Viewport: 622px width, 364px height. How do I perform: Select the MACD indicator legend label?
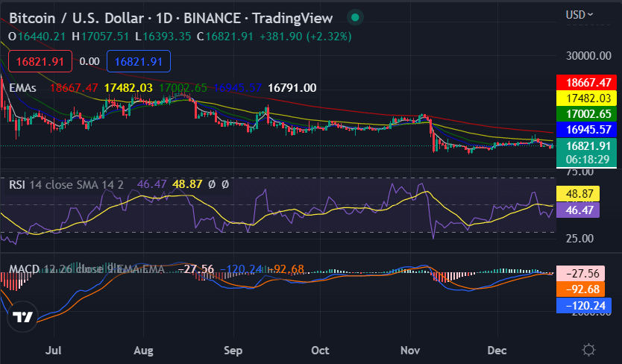(24, 269)
